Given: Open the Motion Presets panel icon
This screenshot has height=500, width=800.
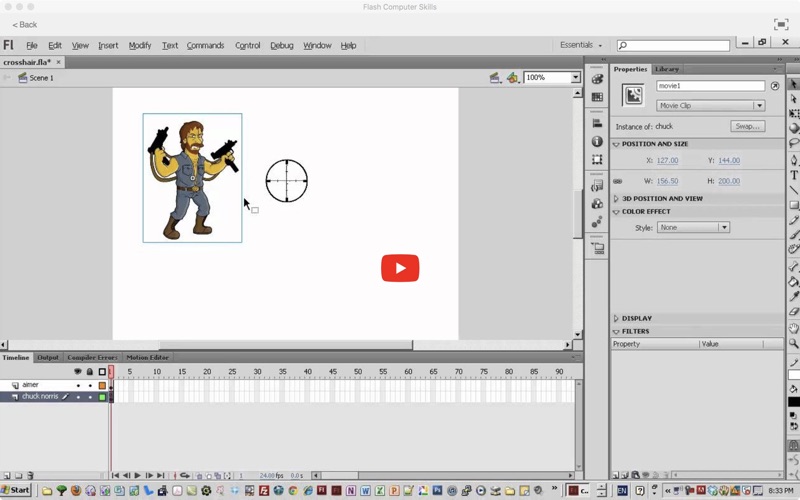Looking at the screenshot, I should (x=597, y=221).
